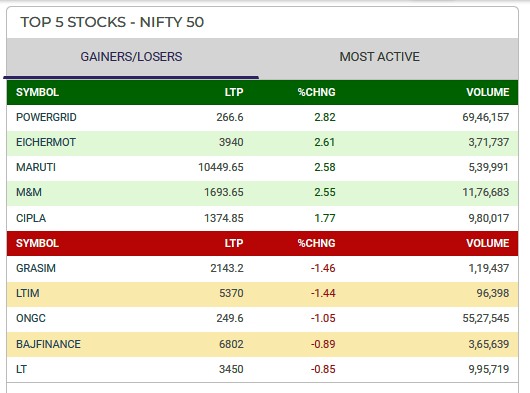Open the EICHERMOT stock link

46,142
